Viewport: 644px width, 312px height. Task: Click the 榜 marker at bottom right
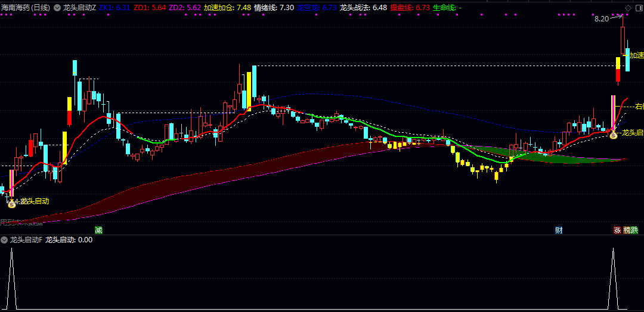[627, 230]
